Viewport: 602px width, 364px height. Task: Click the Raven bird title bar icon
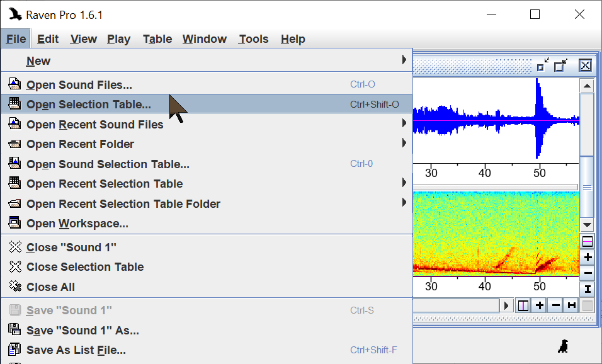[x=15, y=14]
